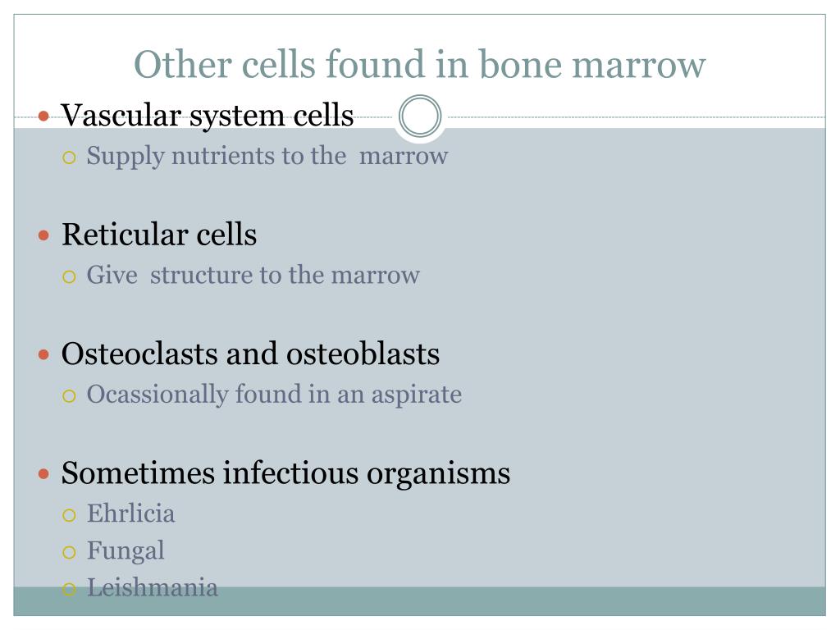The height and width of the screenshot is (630, 840).
Task: Click the red bullet beside Sometimes infectious organisms
Action: pyautogui.click(x=44, y=473)
